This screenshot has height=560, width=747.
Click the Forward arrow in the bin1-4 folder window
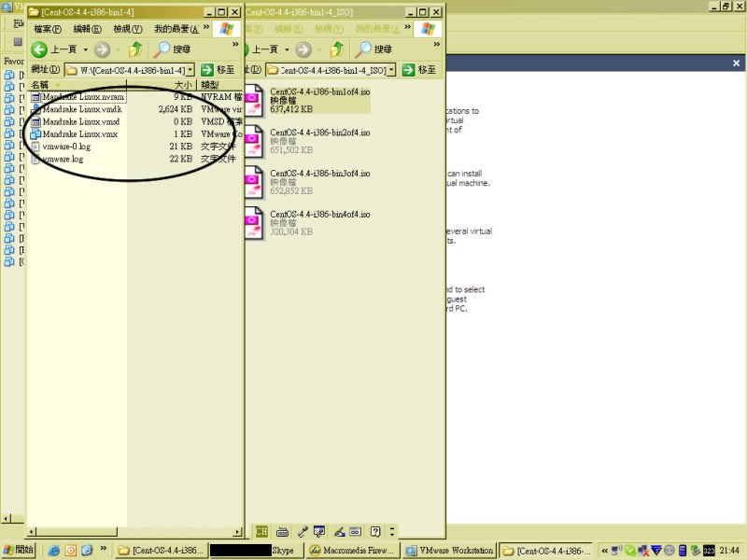pyautogui.click(x=102, y=49)
